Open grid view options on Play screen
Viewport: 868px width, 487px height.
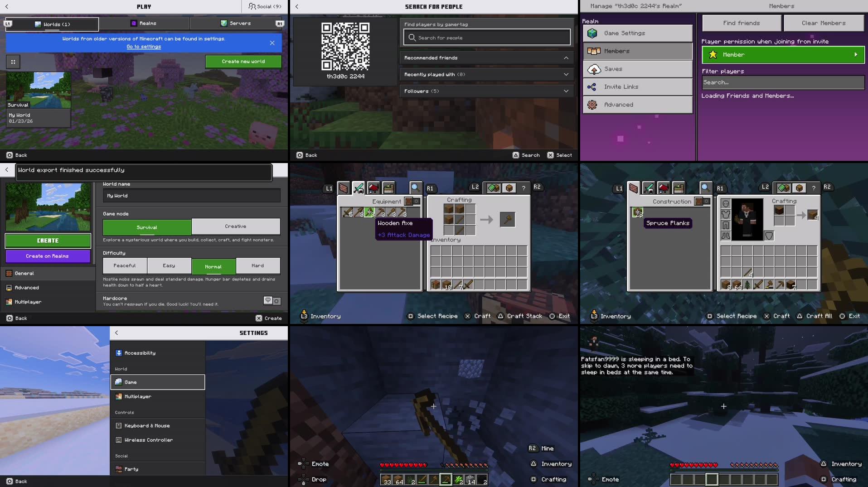pos(13,62)
